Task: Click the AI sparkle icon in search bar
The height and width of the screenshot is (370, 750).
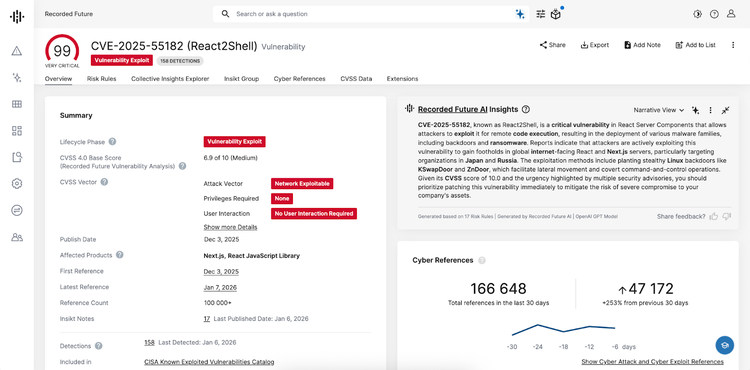Action: [x=520, y=14]
